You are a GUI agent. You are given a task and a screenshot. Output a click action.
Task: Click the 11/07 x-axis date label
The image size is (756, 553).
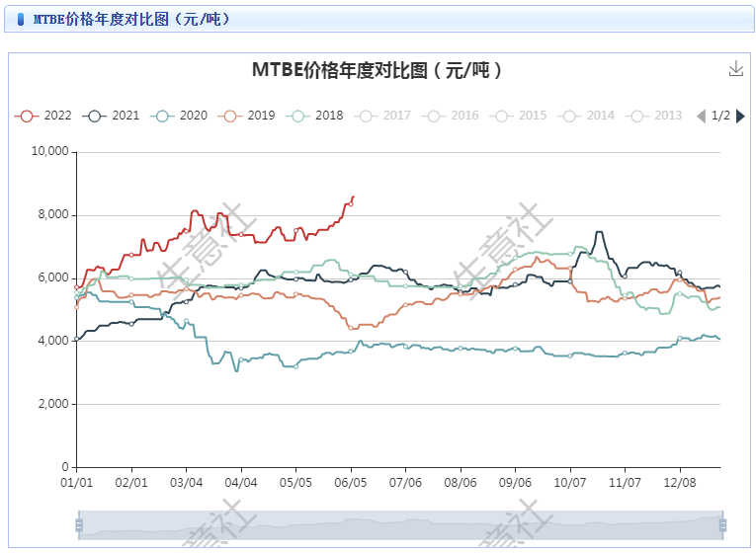coord(625,483)
